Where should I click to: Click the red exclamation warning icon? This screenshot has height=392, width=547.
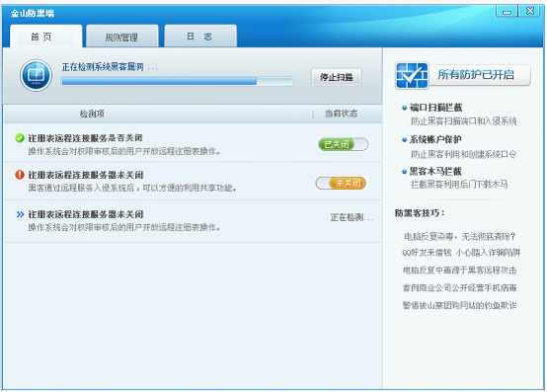20,175
